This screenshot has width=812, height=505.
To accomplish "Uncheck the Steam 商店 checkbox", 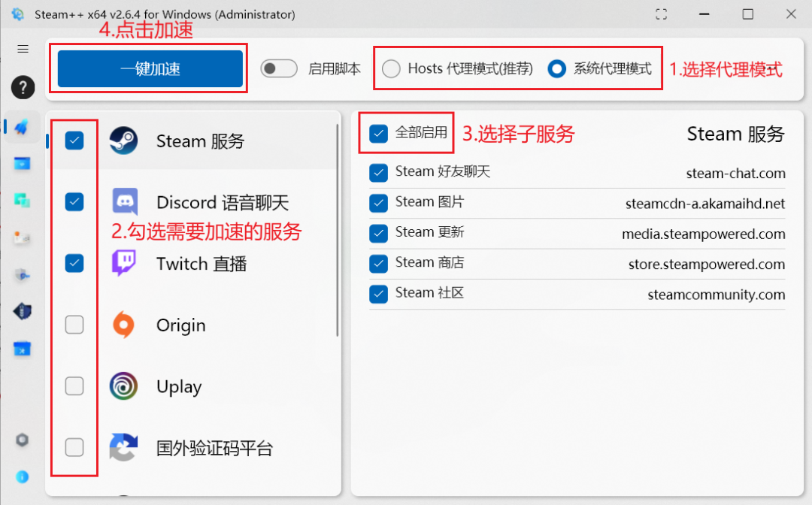I will 378,264.
